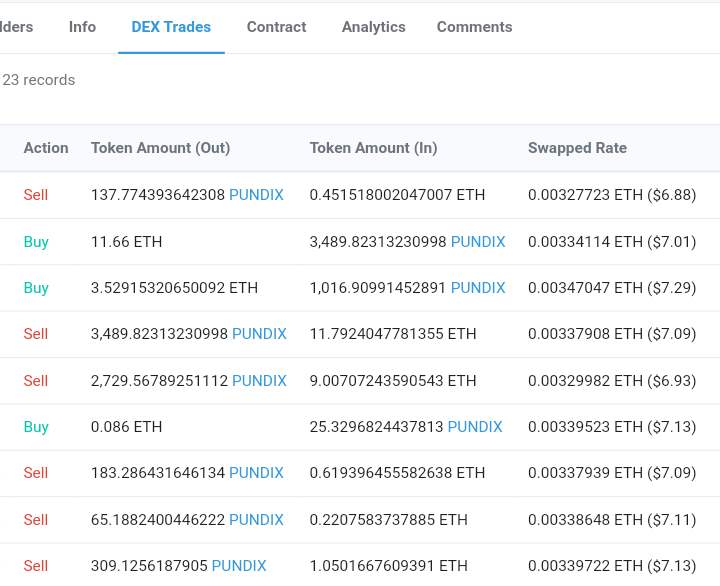
Task: Click the PUNDIX link for 3,489.82313230998 Out
Action: click(x=259, y=334)
